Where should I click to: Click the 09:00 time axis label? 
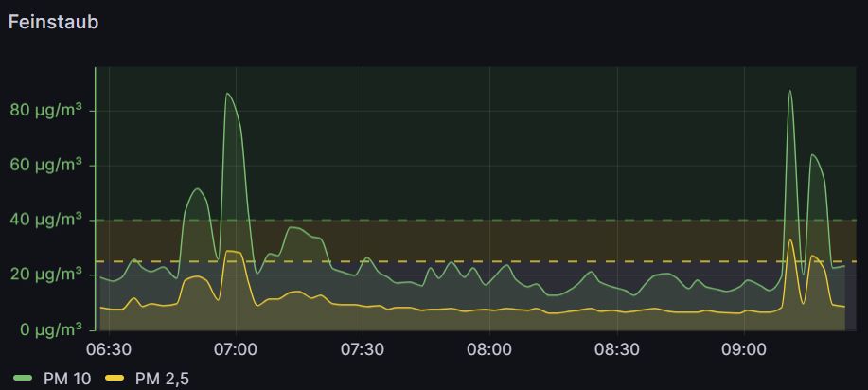pos(743,350)
